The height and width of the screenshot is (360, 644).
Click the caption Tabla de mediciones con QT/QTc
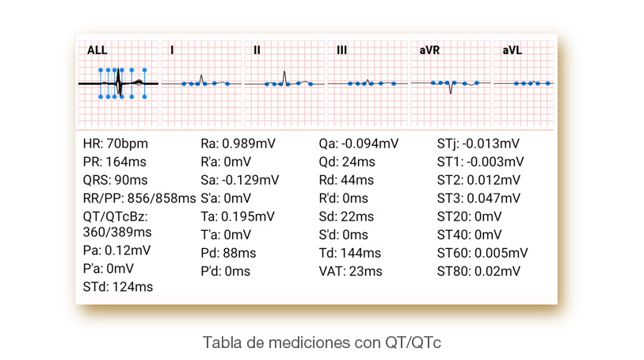coord(322,343)
